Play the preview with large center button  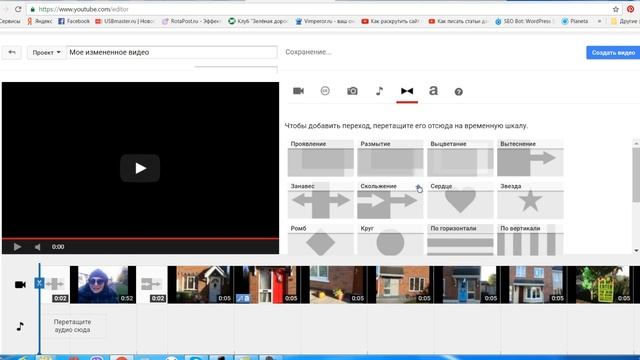pos(140,168)
